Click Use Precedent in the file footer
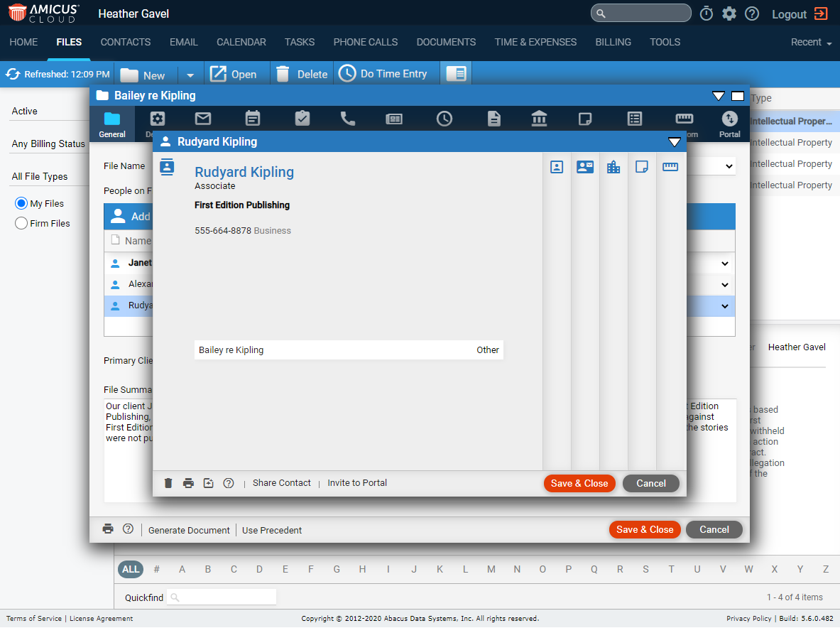The image size is (840, 628). click(x=272, y=530)
